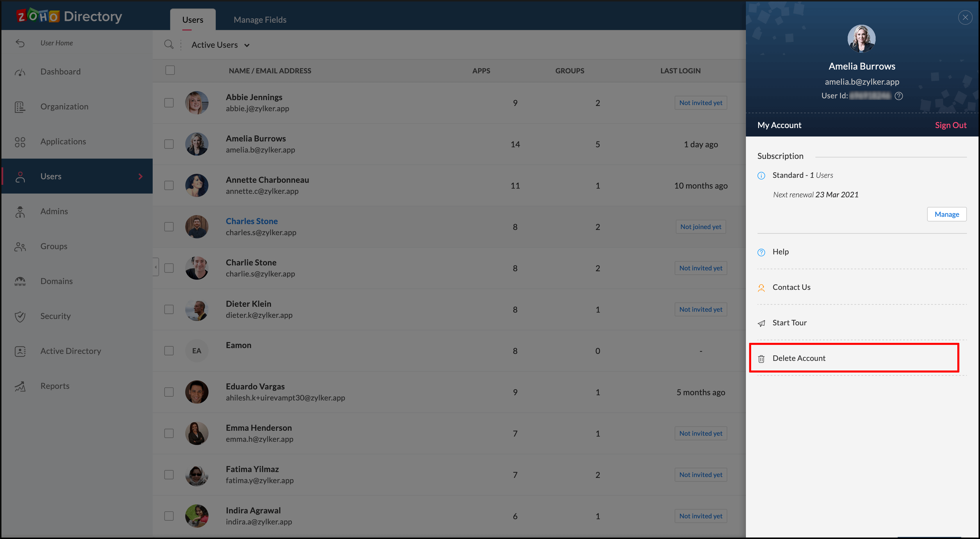Tick the checkbox for Abbie Jennings
The width and height of the screenshot is (980, 539).
169,103
